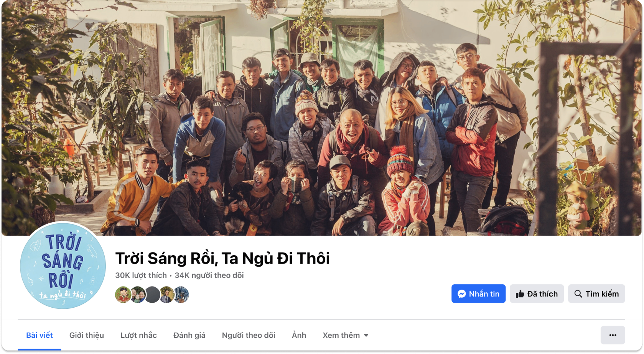This screenshot has width=644, height=354.
Task: Open the Trời Sáng Rồi page profile picture
Action: (63, 265)
